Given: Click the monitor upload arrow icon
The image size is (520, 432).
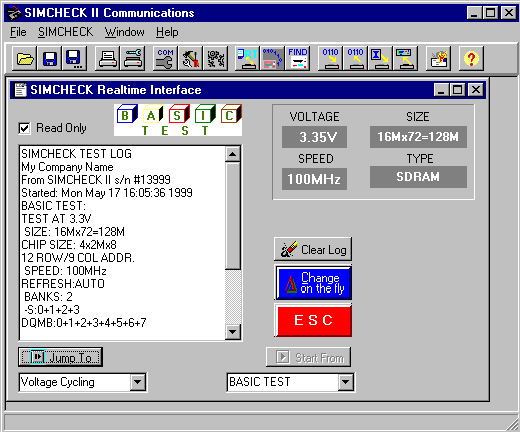Looking at the screenshot, I should coord(405,59).
